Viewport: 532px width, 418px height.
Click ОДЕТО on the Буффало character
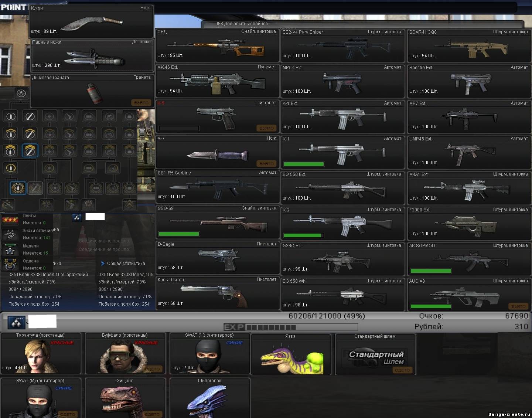(152, 369)
